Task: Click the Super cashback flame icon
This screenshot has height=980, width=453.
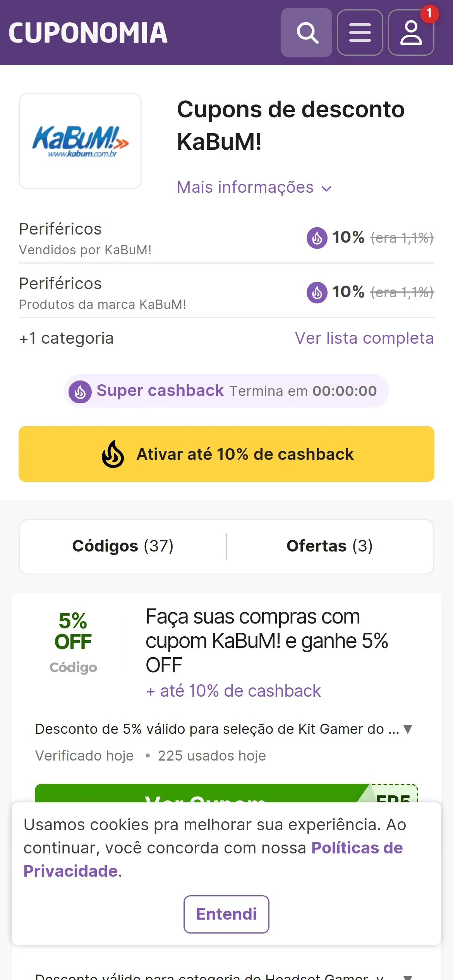Action: click(x=80, y=392)
